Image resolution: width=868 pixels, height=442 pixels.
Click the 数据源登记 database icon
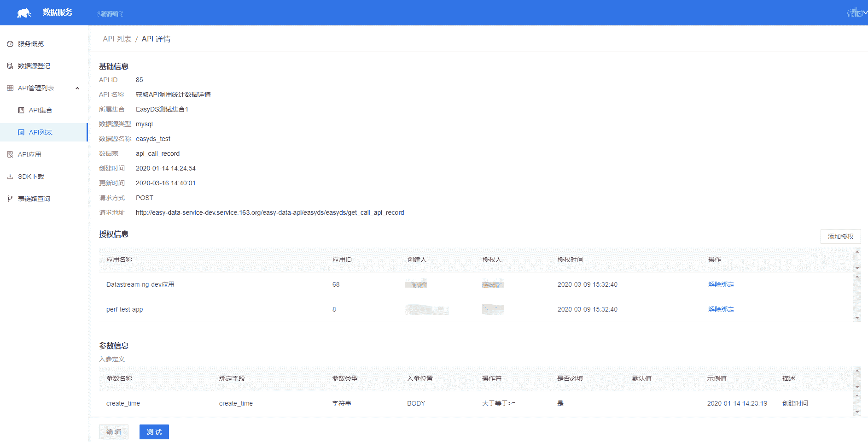click(x=10, y=66)
